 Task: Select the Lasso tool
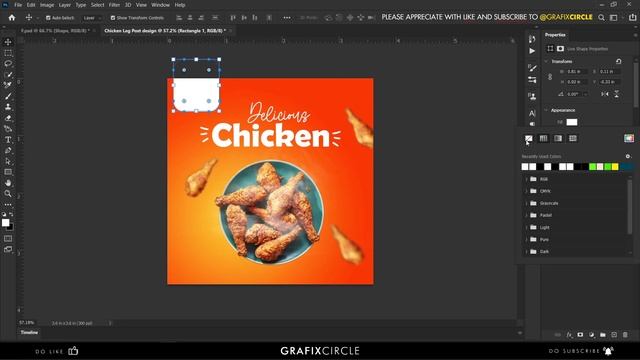[x=8, y=64]
